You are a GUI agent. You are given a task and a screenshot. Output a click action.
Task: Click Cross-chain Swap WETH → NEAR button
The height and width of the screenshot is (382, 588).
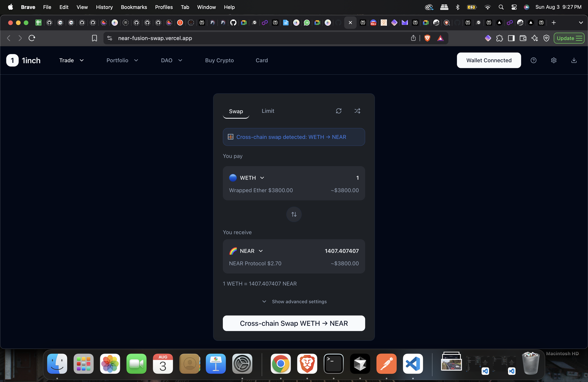294,323
